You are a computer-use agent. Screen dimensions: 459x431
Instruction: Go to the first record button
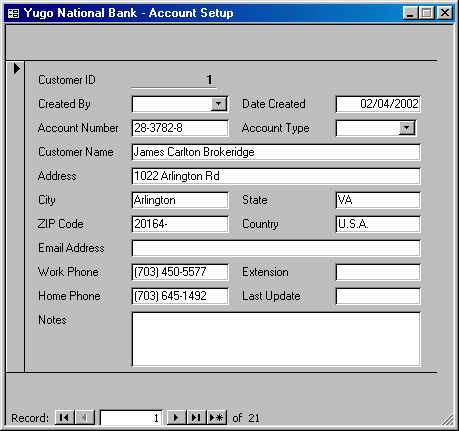coord(64,417)
